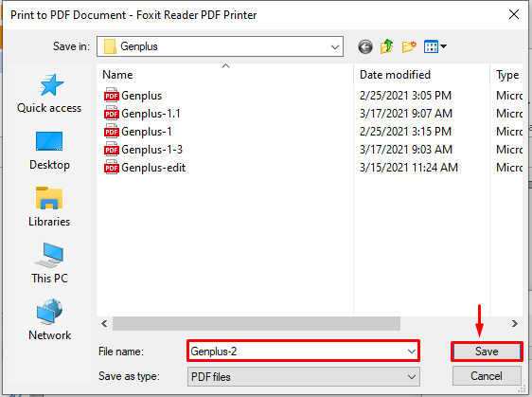The width and height of the screenshot is (532, 397).
Task: Click the date 2/25/2021 3:05 PM
Action: click(x=405, y=96)
